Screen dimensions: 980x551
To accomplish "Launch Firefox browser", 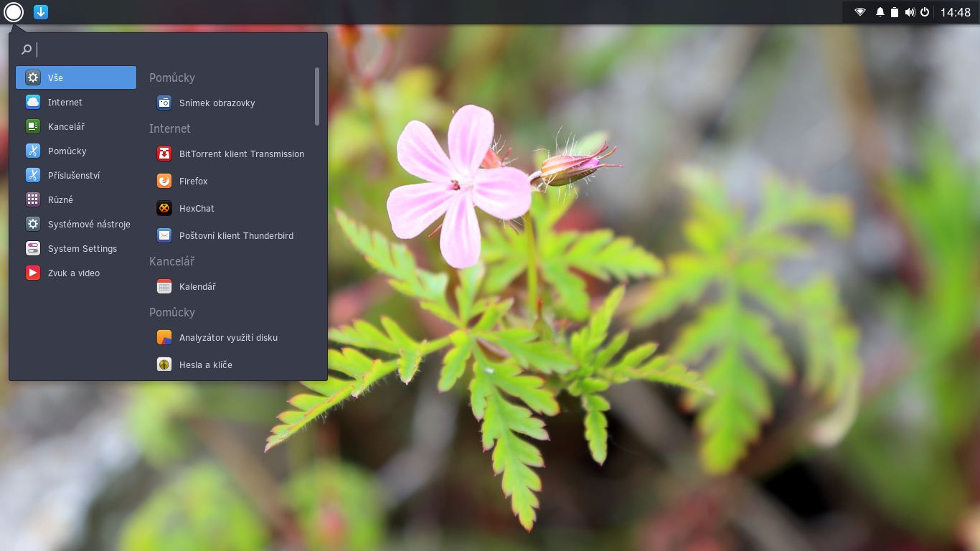I will 230,181.
